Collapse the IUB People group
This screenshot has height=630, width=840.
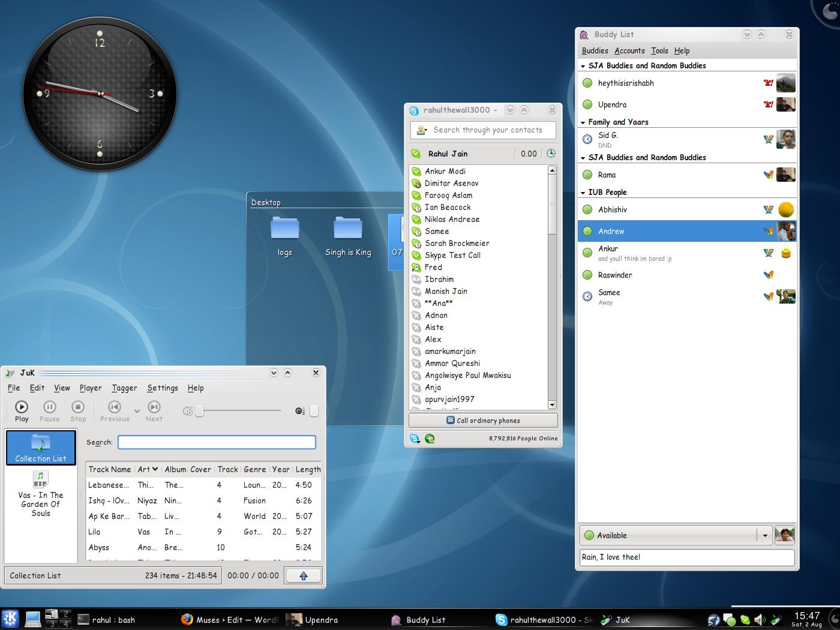(x=583, y=193)
